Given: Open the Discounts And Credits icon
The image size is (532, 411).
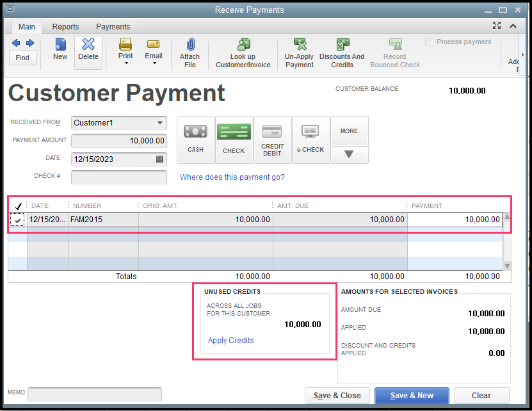Looking at the screenshot, I should click(x=342, y=51).
